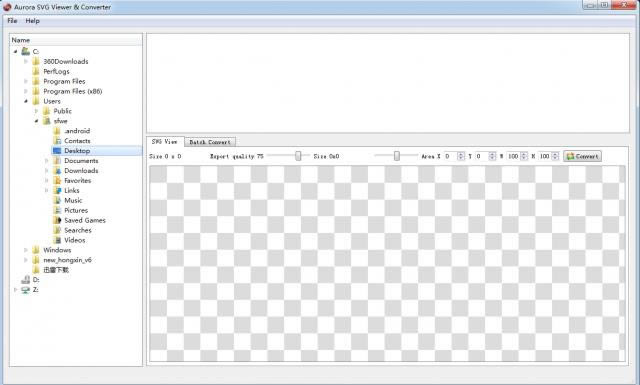The width and height of the screenshot is (640, 385).
Task: Click the Name column header
Action: (76, 40)
